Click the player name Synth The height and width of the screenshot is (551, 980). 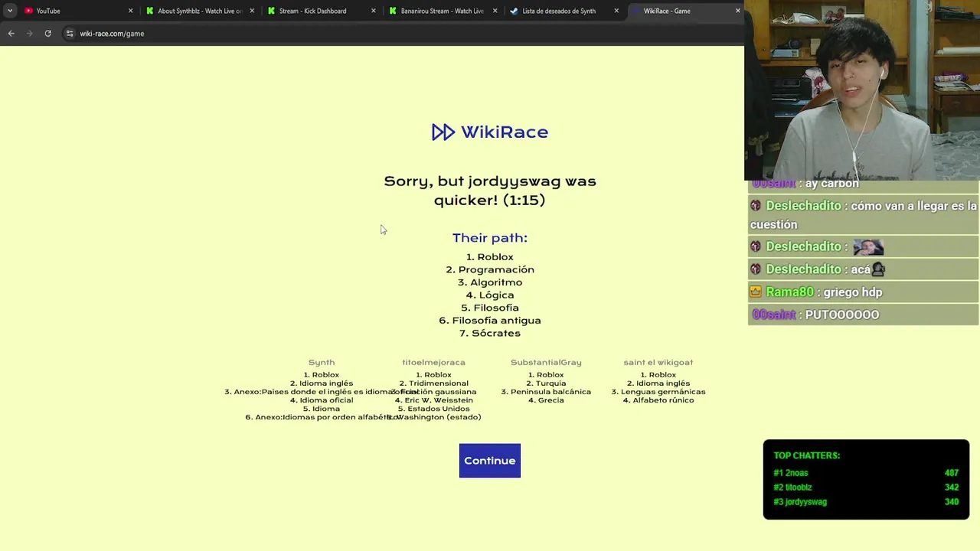322,362
